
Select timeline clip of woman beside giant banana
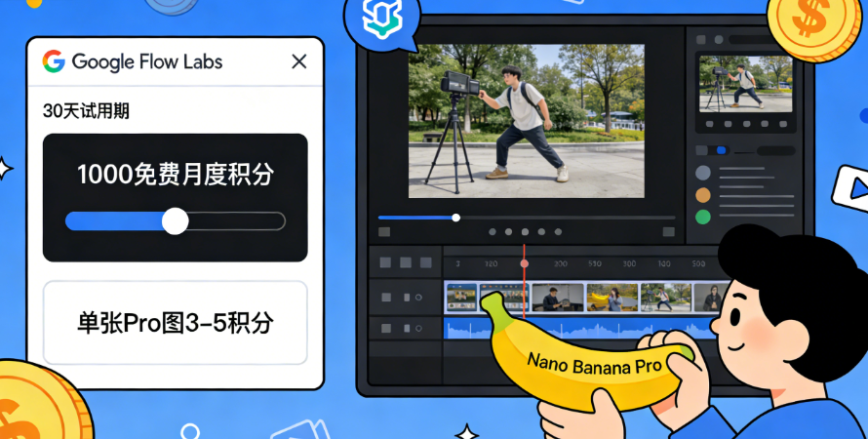[612, 298]
